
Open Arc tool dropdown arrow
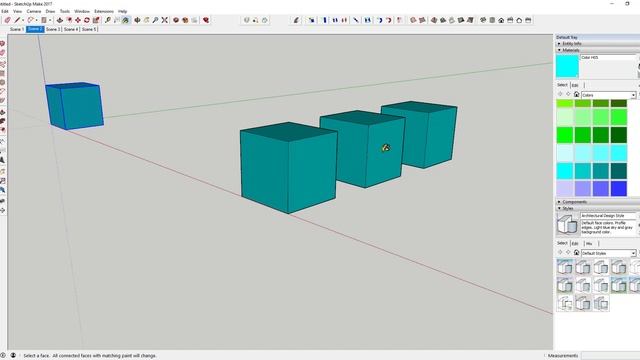36,20
